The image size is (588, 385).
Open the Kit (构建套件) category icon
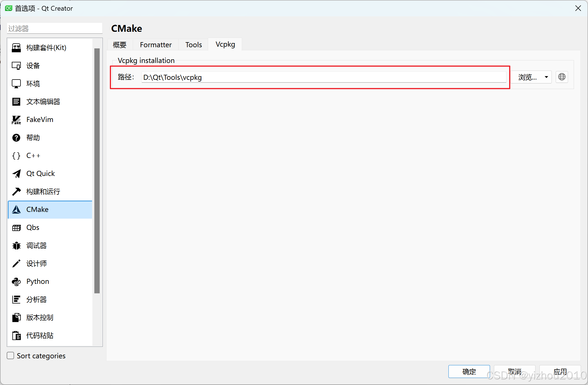pyautogui.click(x=16, y=48)
